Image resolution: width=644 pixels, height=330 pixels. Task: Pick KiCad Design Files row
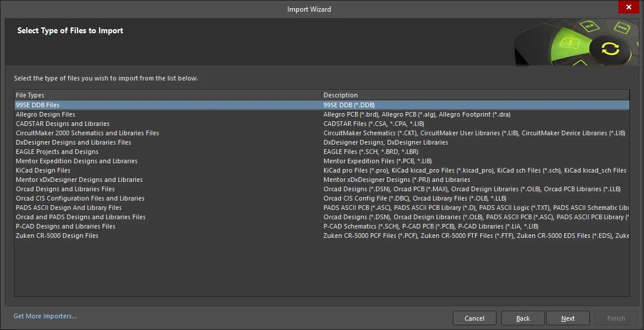click(322, 171)
